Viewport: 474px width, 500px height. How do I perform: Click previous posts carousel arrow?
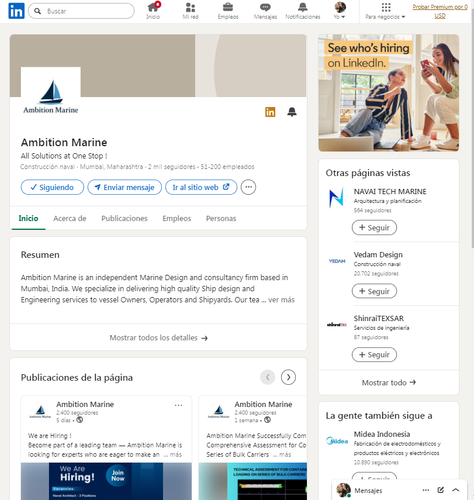coord(268,377)
